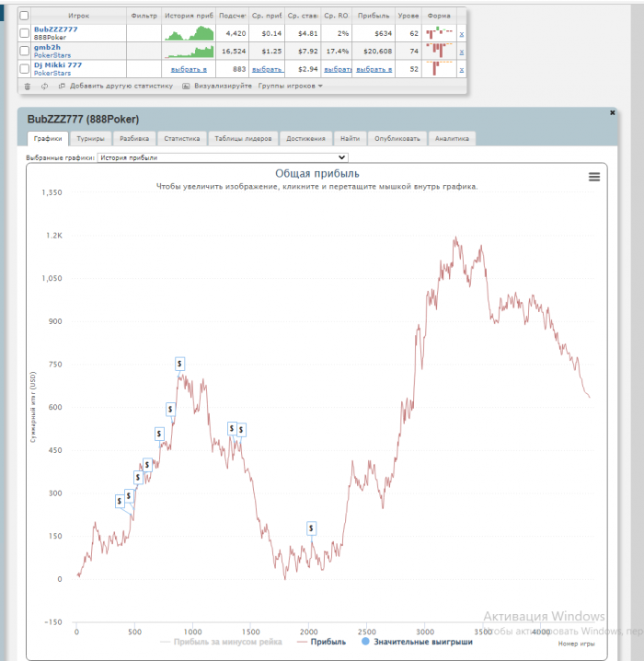This screenshot has width=644, height=661.
Task: Switch to the Турниры tab
Action: pos(90,138)
